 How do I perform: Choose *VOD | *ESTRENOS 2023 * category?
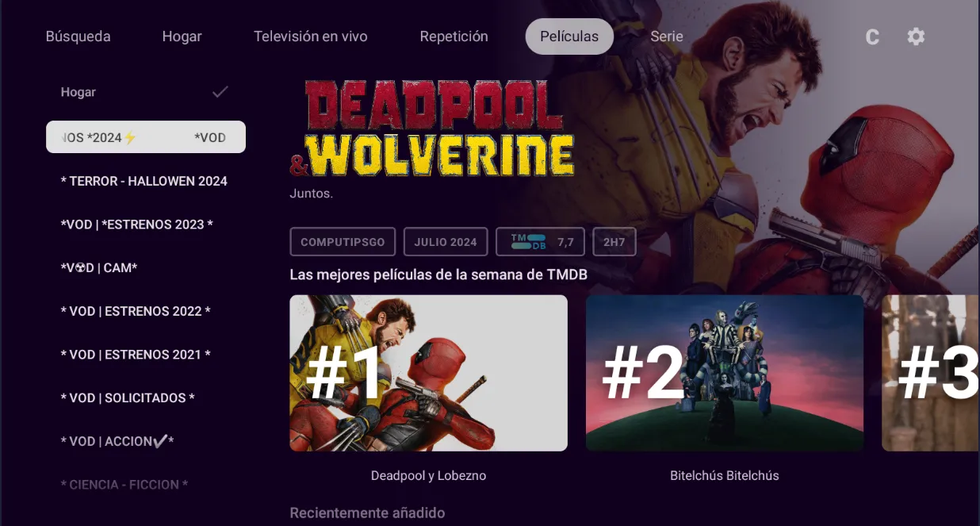pos(136,225)
